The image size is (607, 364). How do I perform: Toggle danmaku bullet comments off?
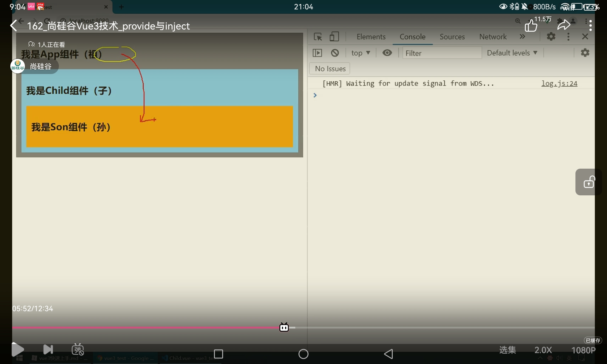coord(78,349)
